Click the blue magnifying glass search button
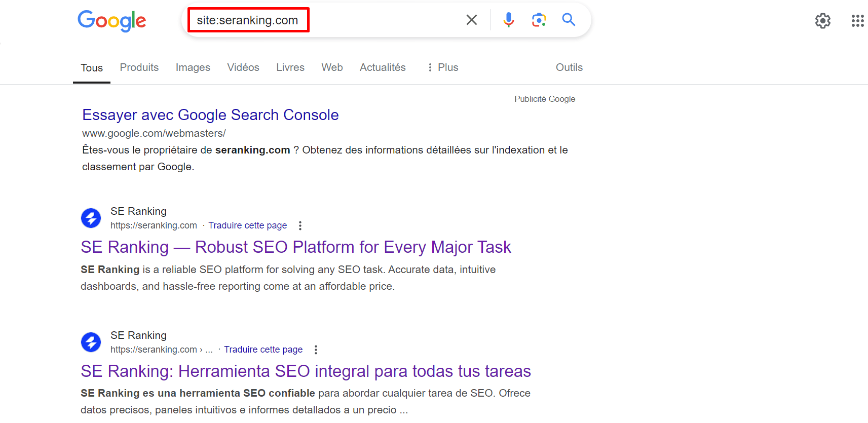Viewport: 868px width, 423px height. pos(569,20)
